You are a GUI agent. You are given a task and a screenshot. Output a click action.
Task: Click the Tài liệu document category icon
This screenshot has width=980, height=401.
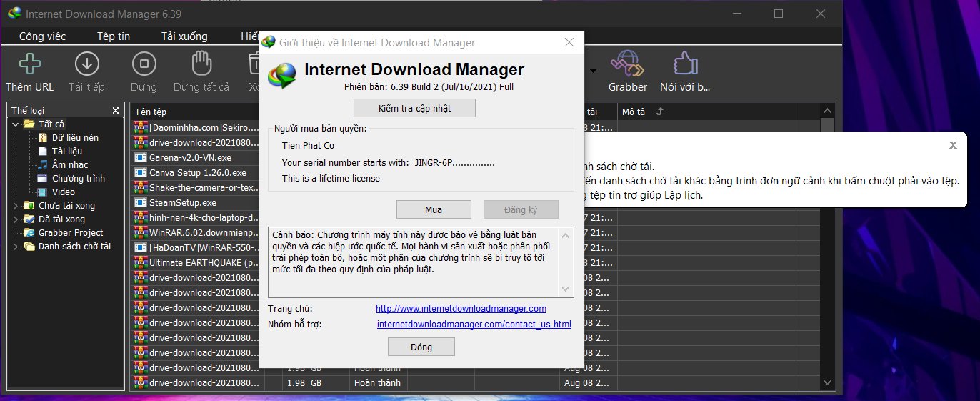pyautogui.click(x=43, y=151)
